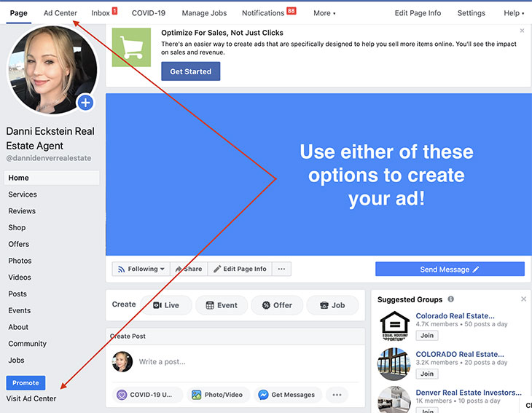
Task: Open Services in the sidebar
Action: click(23, 194)
